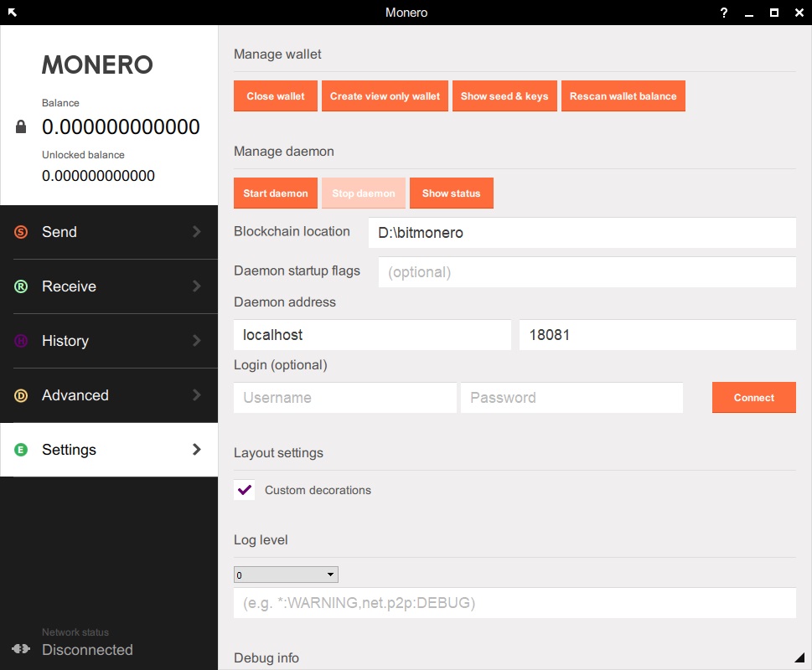Open the Advanced page
Viewport: 812px width, 670px height.
click(x=109, y=395)
